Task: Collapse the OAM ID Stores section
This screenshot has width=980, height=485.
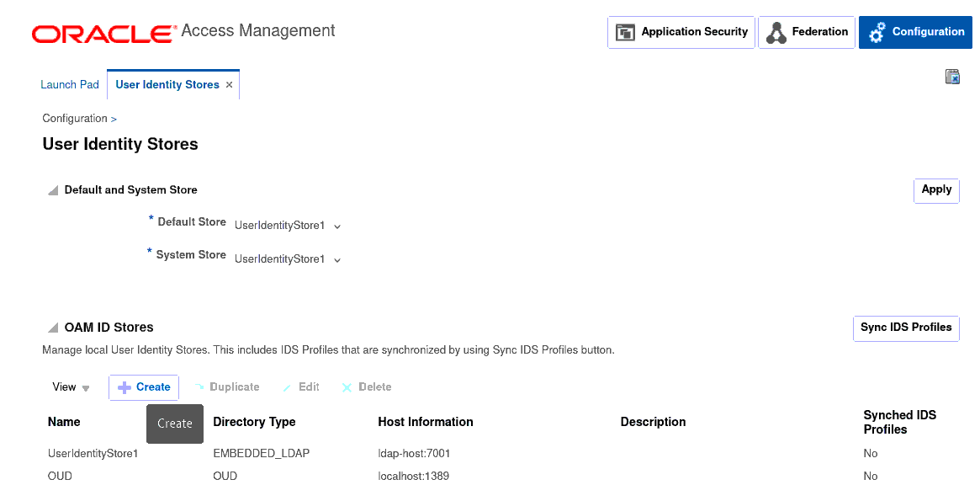Action: (53, 328)
